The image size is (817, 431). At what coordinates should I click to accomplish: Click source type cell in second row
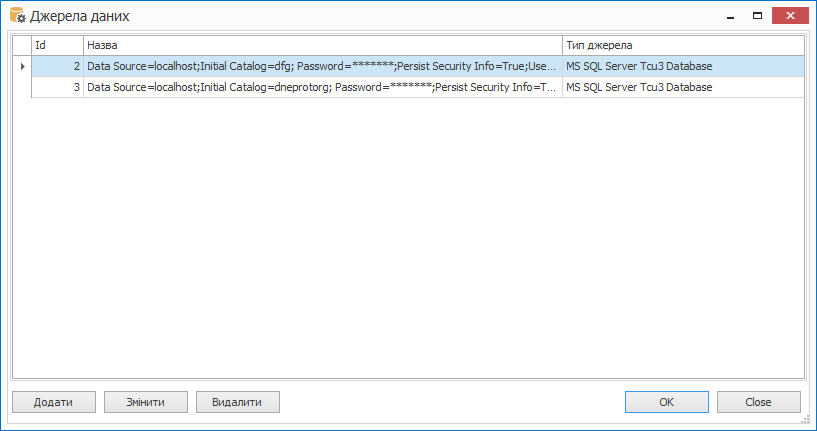(683, 87)
